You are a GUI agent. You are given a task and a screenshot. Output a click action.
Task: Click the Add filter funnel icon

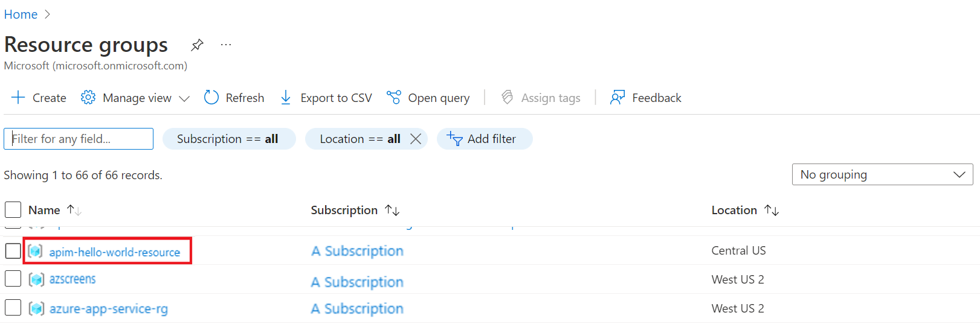coord(454,139)
